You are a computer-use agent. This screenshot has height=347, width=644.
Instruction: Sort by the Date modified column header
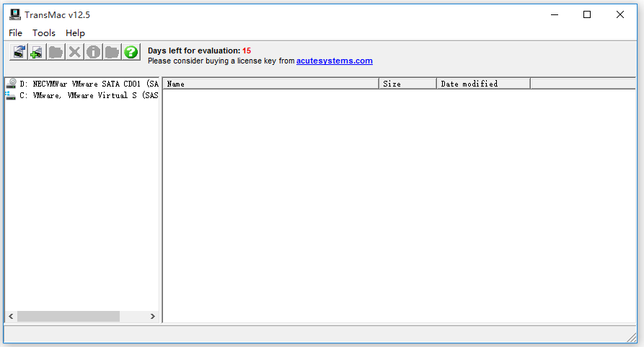click(x=483, y=84)
